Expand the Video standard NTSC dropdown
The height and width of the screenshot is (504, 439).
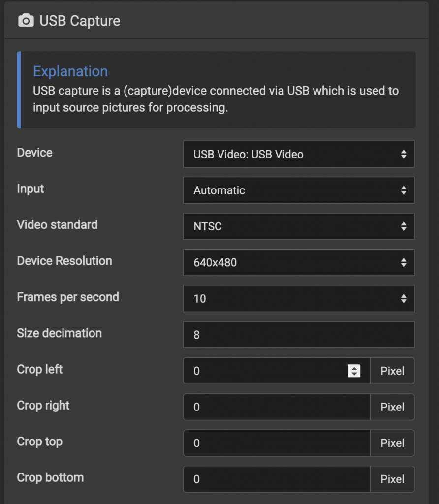(x=299, y=226)
